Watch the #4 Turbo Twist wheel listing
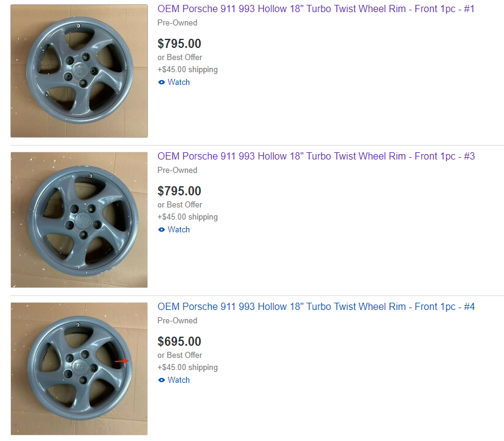The width and height of the screenshot is (504, 441). tap(178, 380)
